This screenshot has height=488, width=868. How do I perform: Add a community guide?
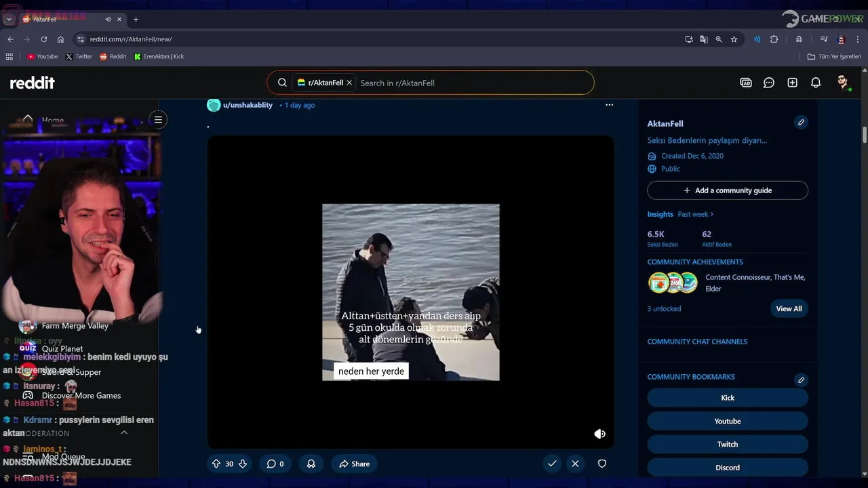coord(728,190)
